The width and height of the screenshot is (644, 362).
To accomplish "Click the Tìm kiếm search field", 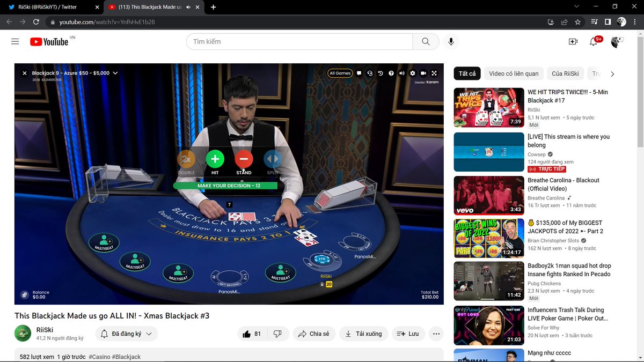I will click(299, 41).
